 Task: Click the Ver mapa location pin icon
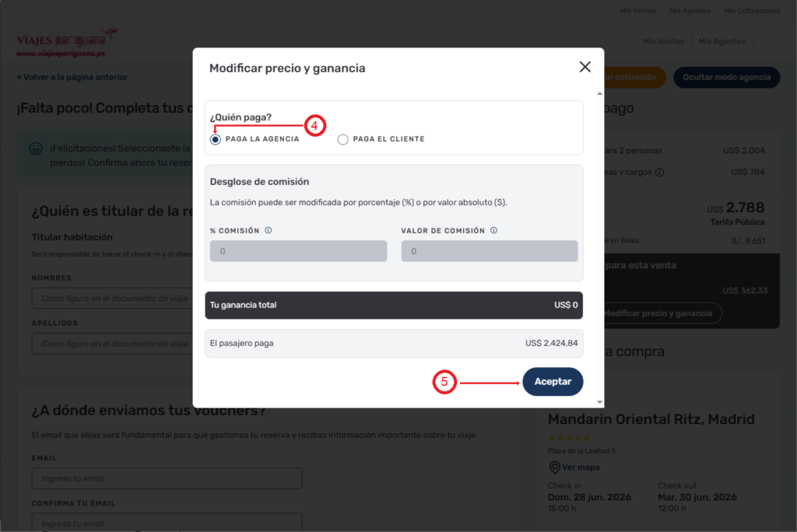554,467
